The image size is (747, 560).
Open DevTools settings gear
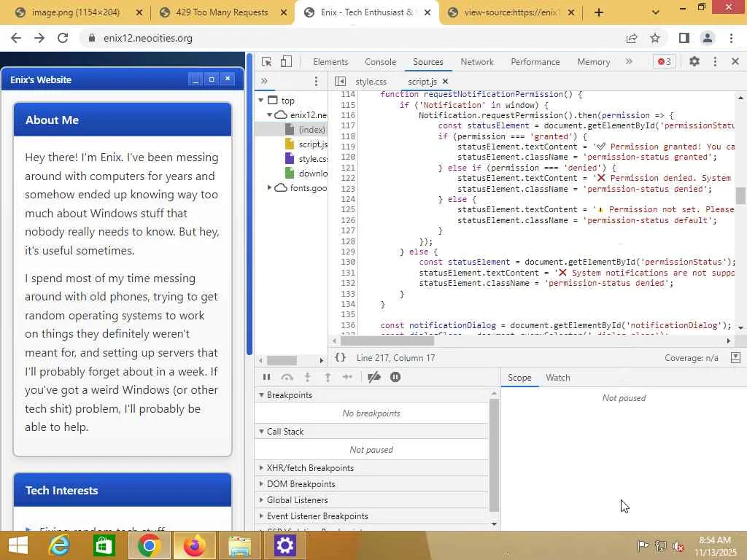tap(694, 62)
